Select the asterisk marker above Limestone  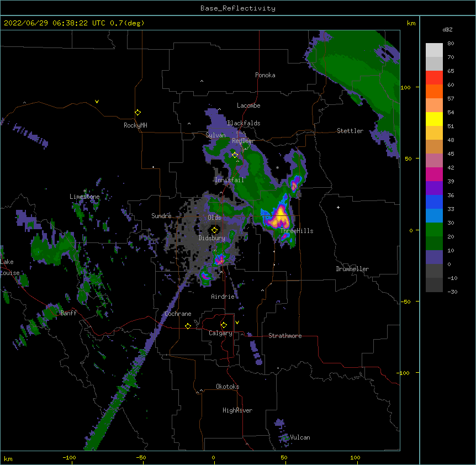84,191
